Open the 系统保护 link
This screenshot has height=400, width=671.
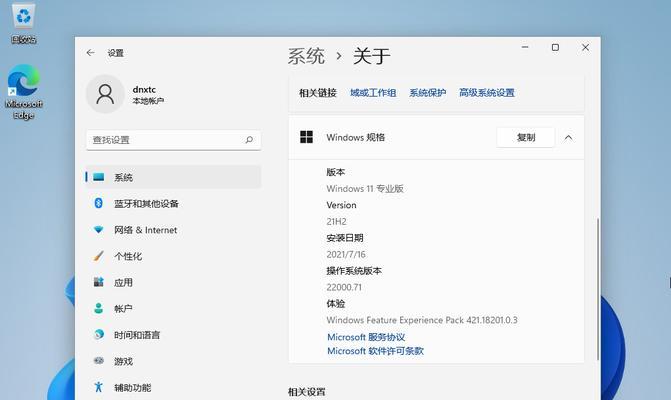[428, 92]
